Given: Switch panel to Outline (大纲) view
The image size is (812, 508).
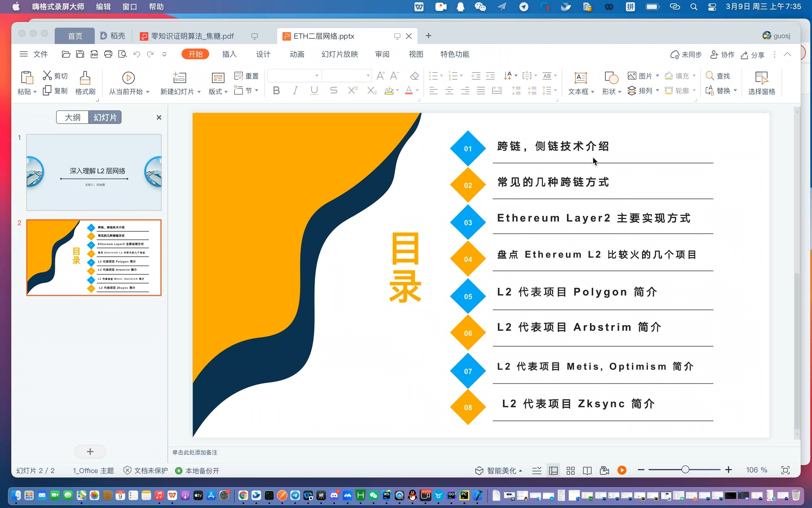Looking at the screenshot, I should click(x=72, y=117).
